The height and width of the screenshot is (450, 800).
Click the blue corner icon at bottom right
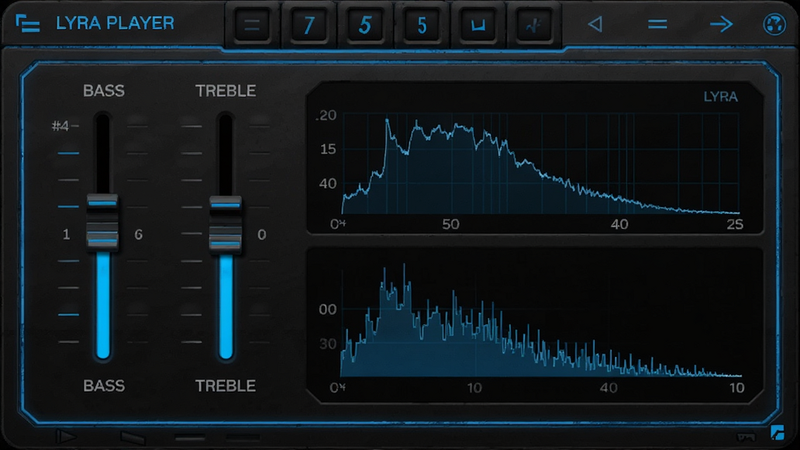(x=777, y=432)
